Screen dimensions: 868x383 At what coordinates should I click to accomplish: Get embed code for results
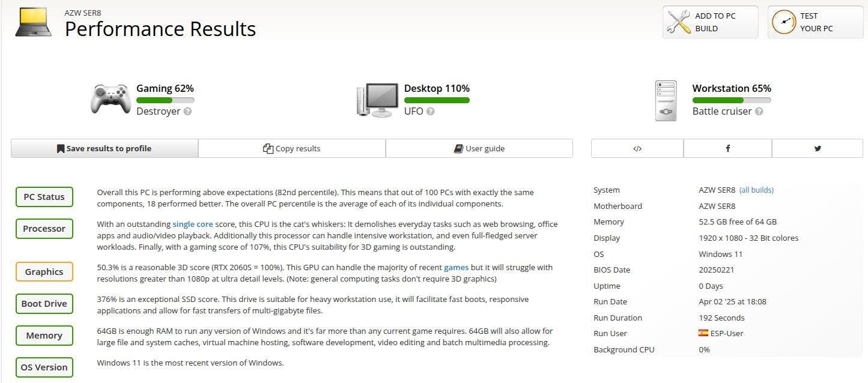[637, 148]
